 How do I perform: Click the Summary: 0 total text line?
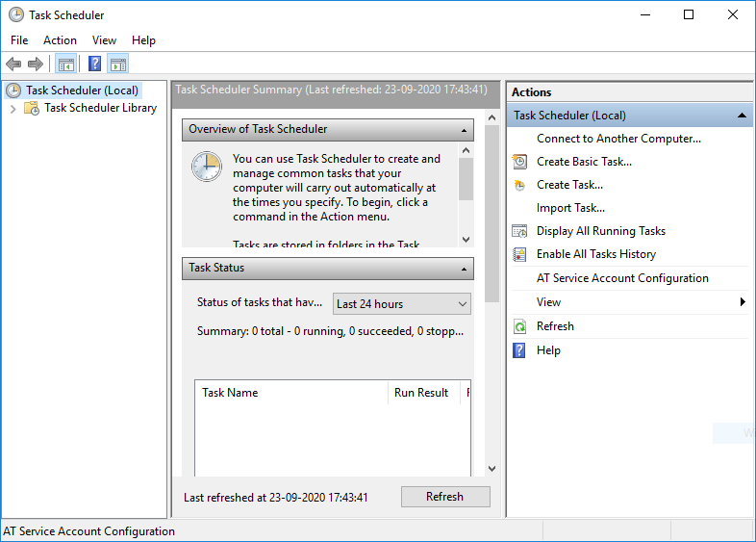point(330,331)
